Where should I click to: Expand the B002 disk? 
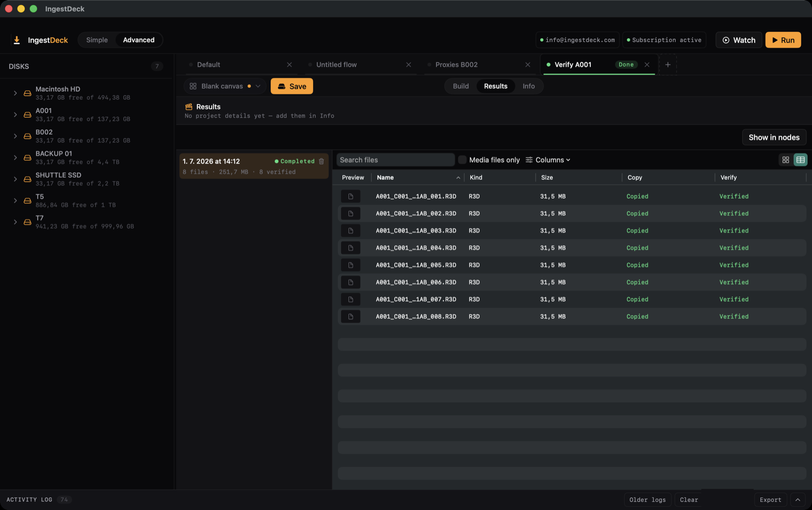(15, 136)
